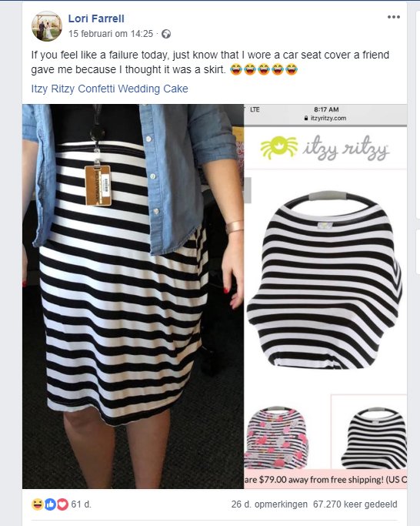Click the free shipping banner text
This screenshot has width=420, height=526.
[x=325, y=479]
